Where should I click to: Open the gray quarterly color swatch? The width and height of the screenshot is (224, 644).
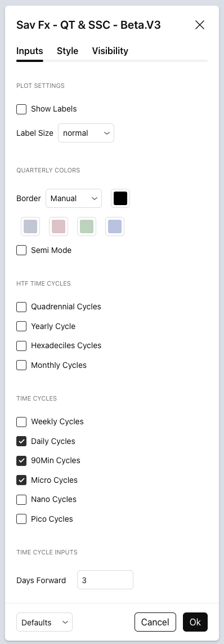30,226
